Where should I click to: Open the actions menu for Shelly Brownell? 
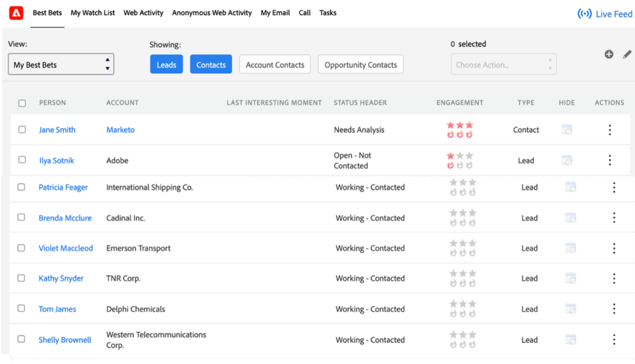pos(614,339)
